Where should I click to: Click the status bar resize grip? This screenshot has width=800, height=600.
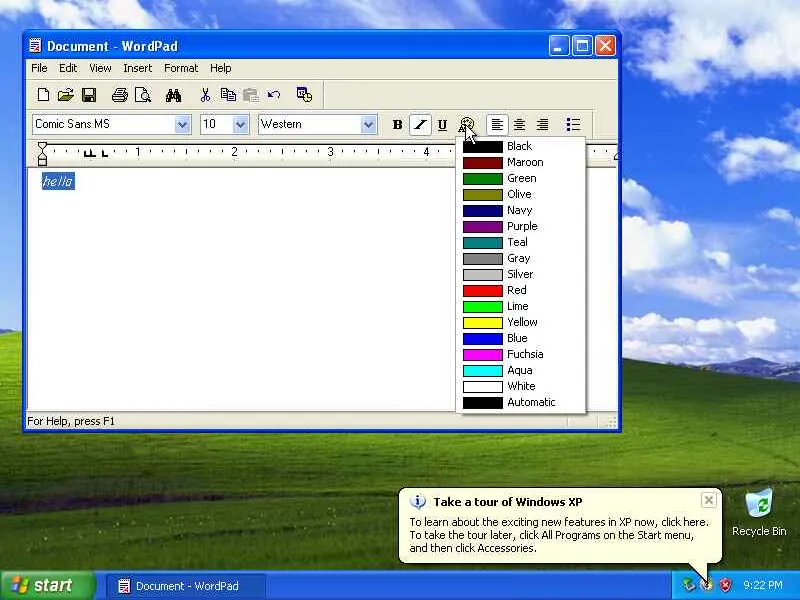pyautogui.click(x=611, y=421)
